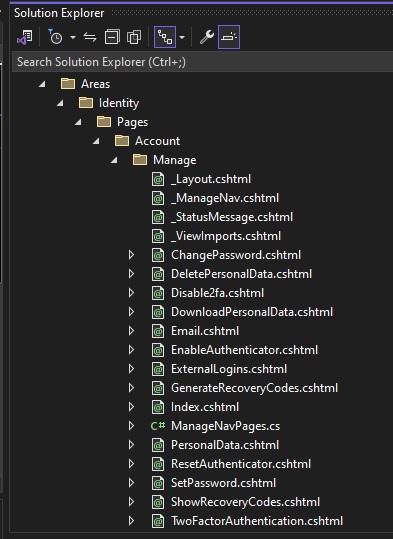Viewport: 393px width, 539px height.
Task: Expand the PersonalData.cshtml node
Action: (131, 445)
